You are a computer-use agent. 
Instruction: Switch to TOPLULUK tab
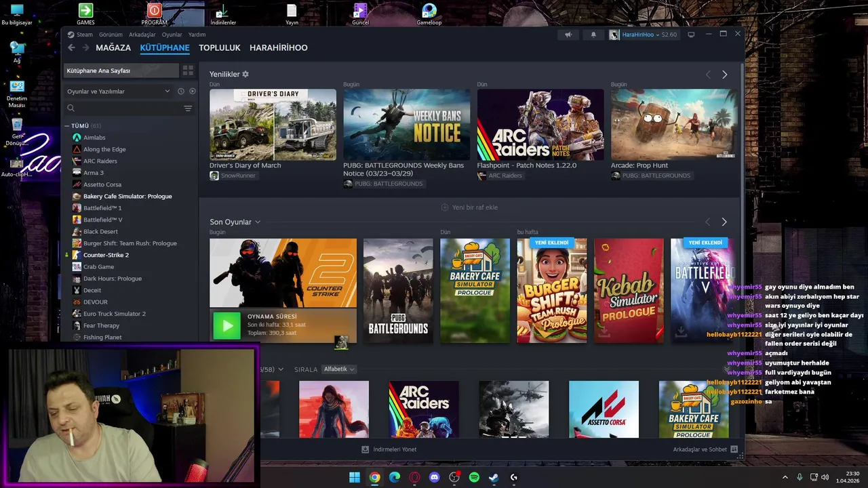[220, 47]
